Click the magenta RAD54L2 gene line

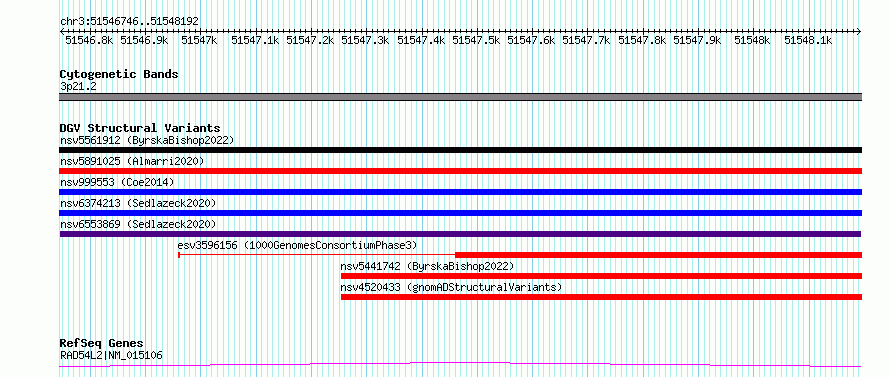pyautogui.click(x=460, y=365)
